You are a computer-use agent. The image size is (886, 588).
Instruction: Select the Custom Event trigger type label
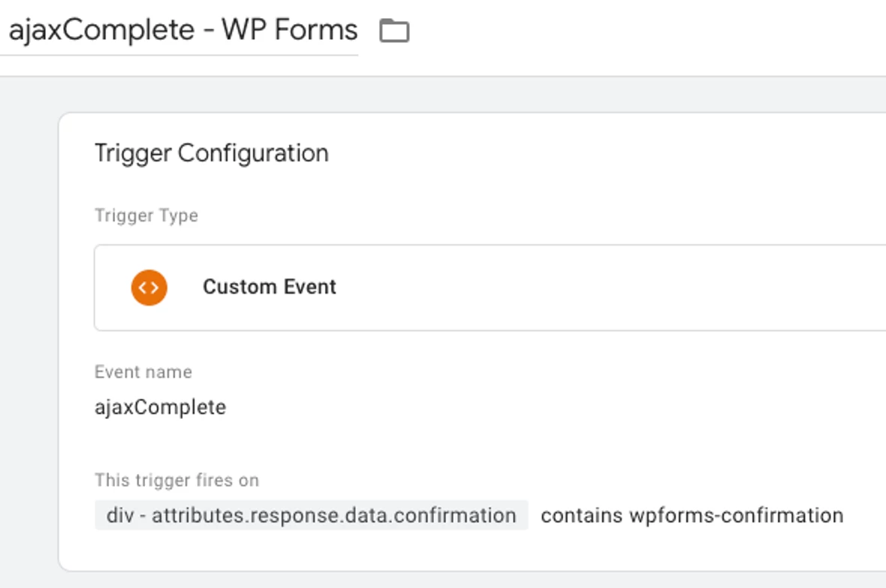(269, 287)
